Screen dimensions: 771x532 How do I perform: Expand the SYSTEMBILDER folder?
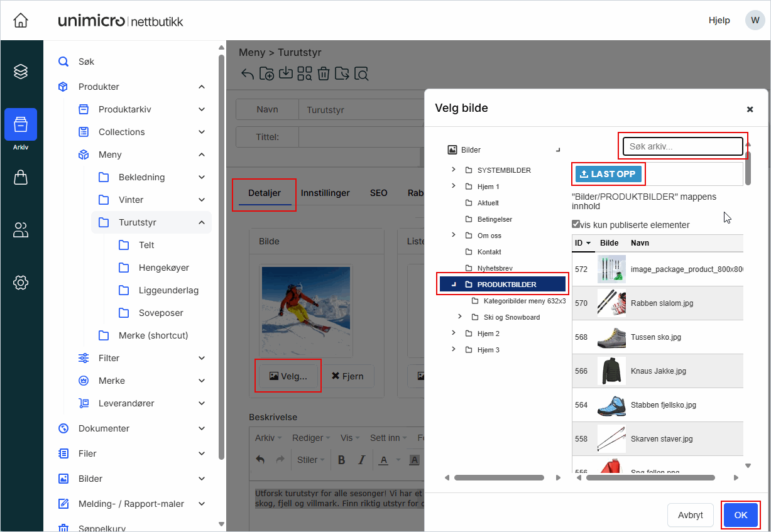(x=454, y=170)
